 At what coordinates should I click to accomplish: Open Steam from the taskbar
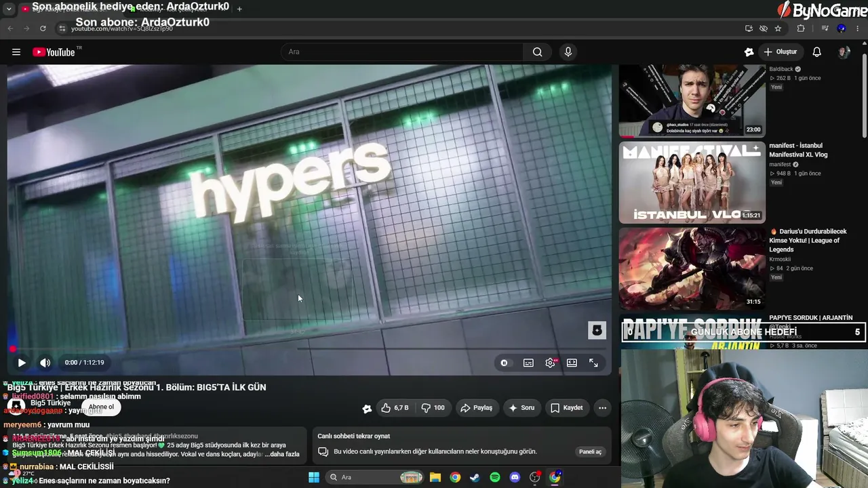tap(475, 477)
